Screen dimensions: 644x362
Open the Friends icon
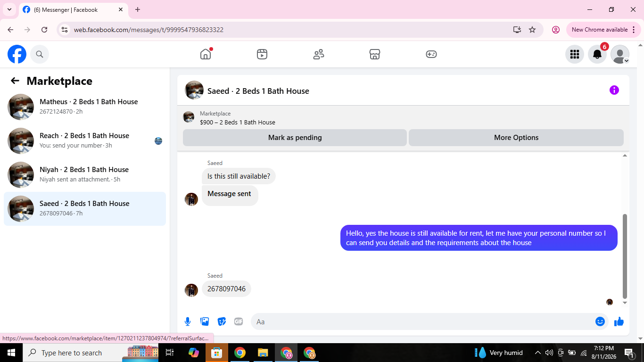click(x=319, y=54)
